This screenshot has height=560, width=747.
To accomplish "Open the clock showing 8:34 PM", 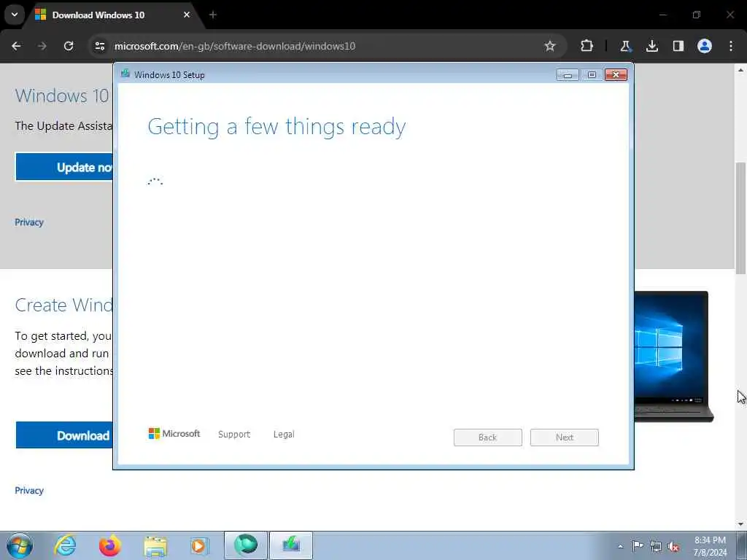I will (710, 546).
